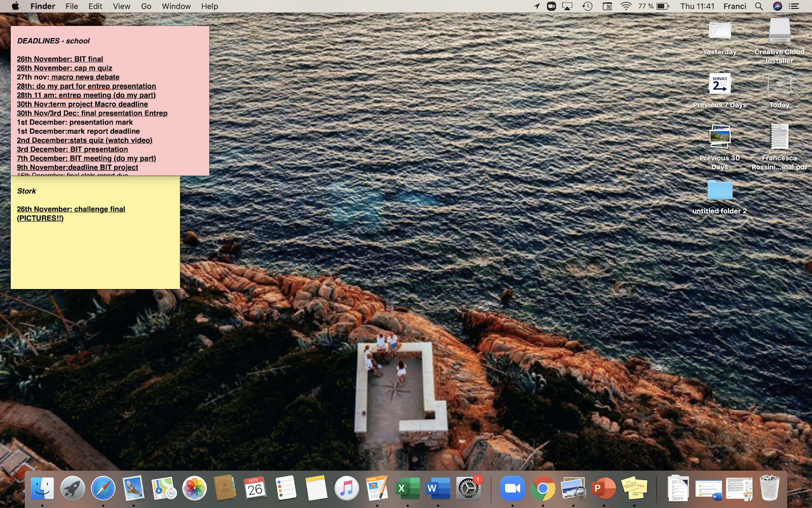Click the Wi-Fi status icon

(626, 6)
